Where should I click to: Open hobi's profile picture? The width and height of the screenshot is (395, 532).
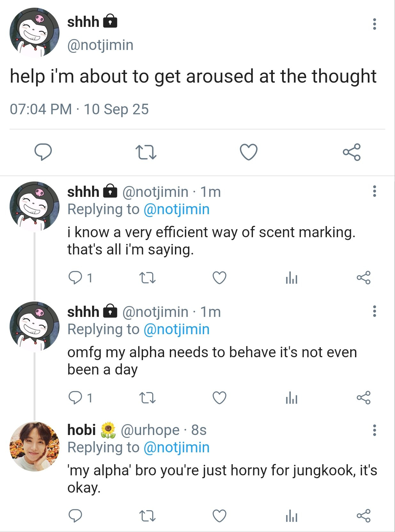coord(35,446)
